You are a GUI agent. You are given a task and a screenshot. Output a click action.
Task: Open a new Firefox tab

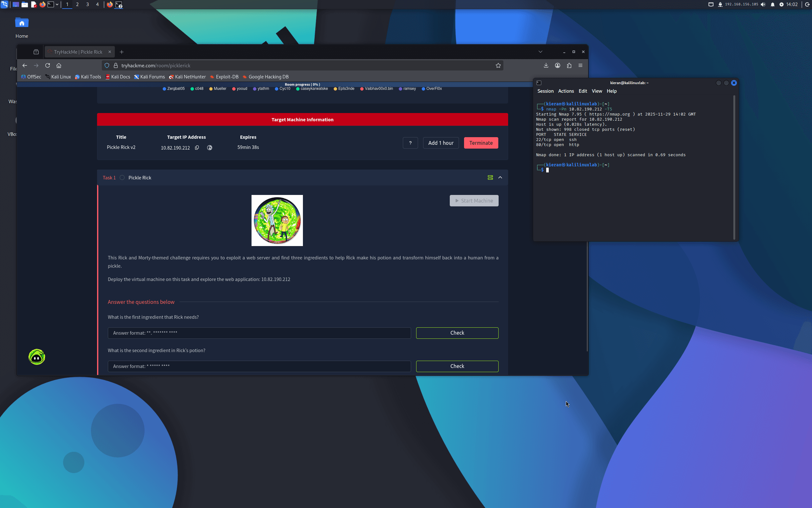pos(122,52)
